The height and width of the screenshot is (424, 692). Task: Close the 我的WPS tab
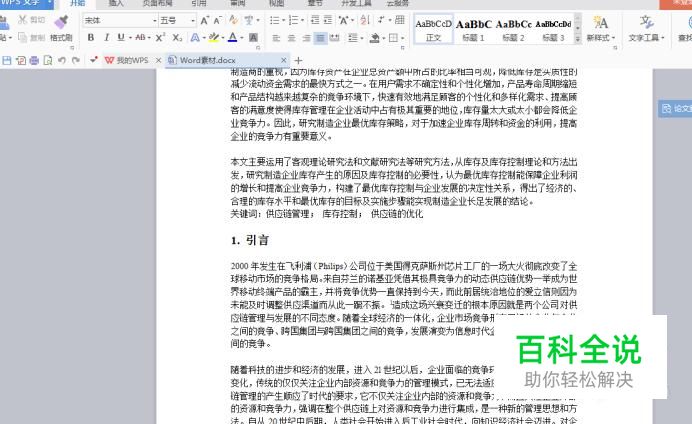(158, 60)
